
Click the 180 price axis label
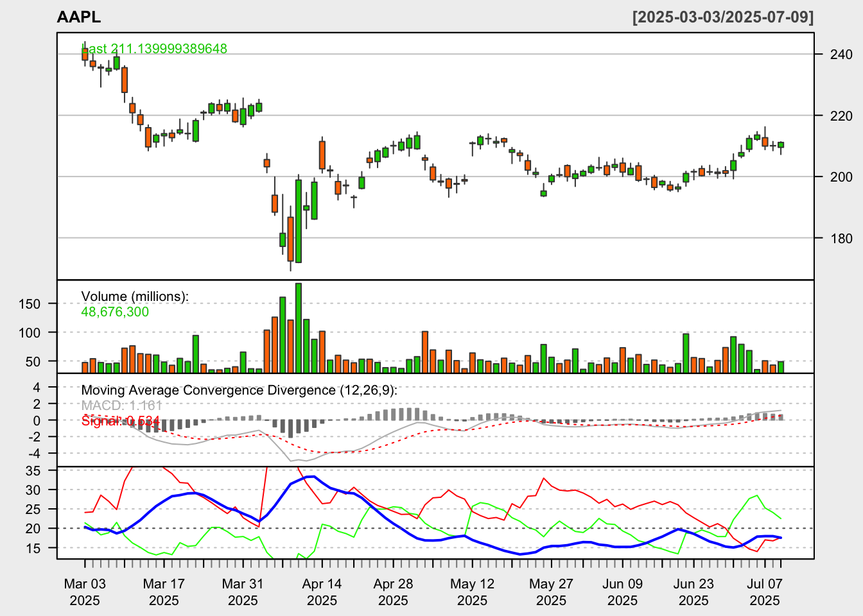pos(842,239)
